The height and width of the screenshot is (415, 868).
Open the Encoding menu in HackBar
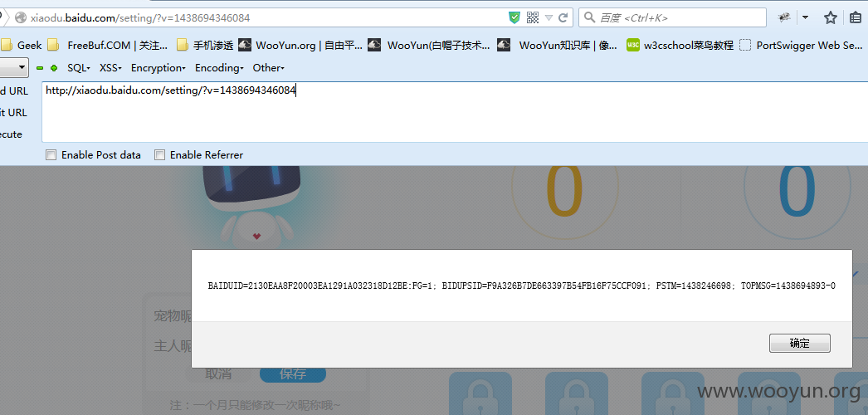(219, 68)
